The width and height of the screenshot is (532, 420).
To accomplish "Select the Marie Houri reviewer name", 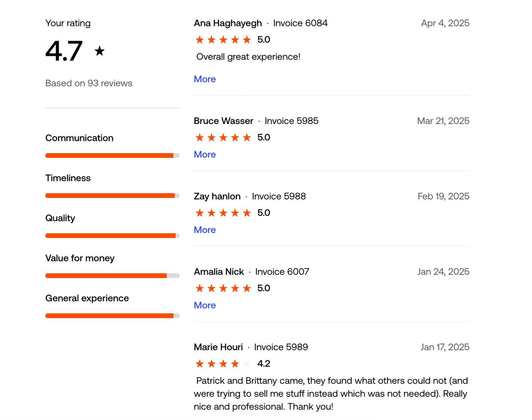I will click(218, 347).
